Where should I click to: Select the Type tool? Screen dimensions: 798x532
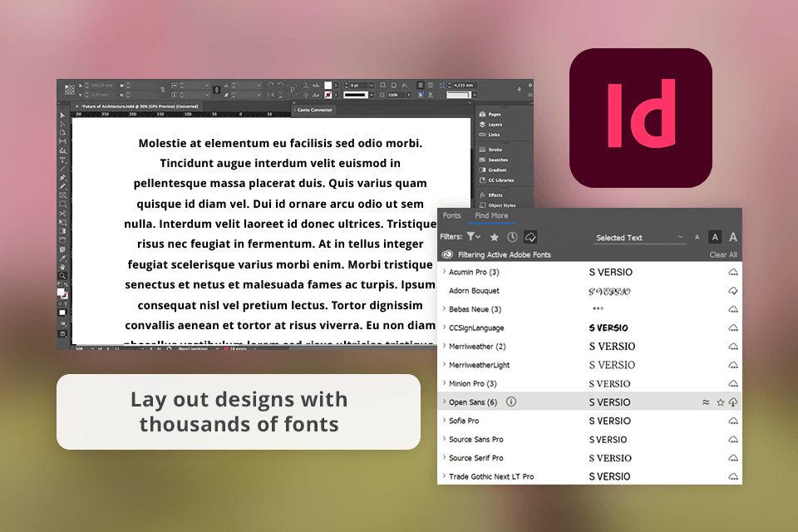coord(62,160)
